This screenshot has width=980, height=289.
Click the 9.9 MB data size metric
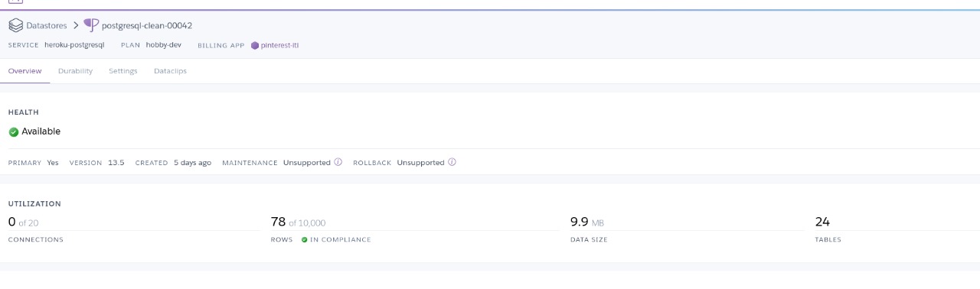coord(587,222)
